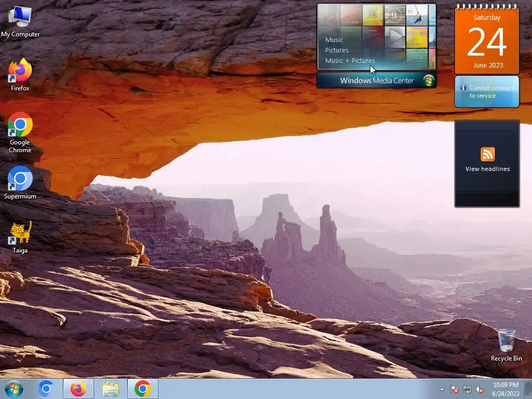Click the 'Cannot connect to service' weather gadget
The width and height of the screenshot is (532, 399).
click(x=487, y=91)
